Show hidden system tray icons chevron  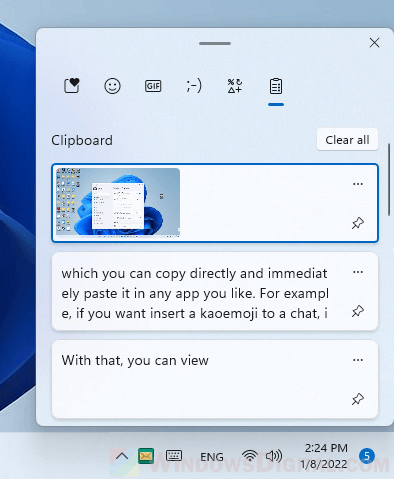(122, 456)
